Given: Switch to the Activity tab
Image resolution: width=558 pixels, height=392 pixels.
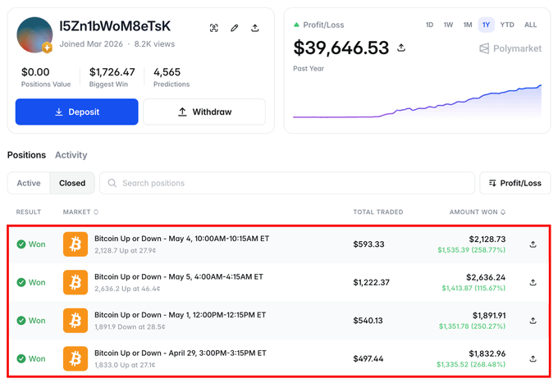Looking at the screenshot, I should click(x=71, y=155).
